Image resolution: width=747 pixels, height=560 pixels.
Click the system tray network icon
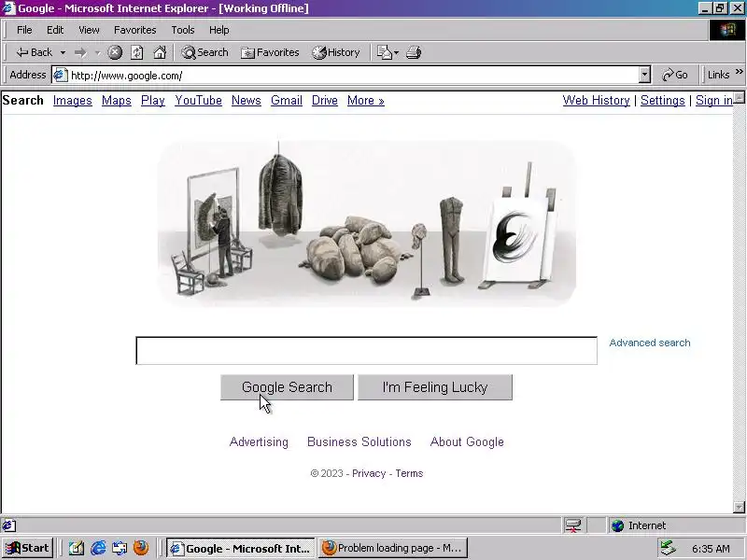(x=668, y=549)
